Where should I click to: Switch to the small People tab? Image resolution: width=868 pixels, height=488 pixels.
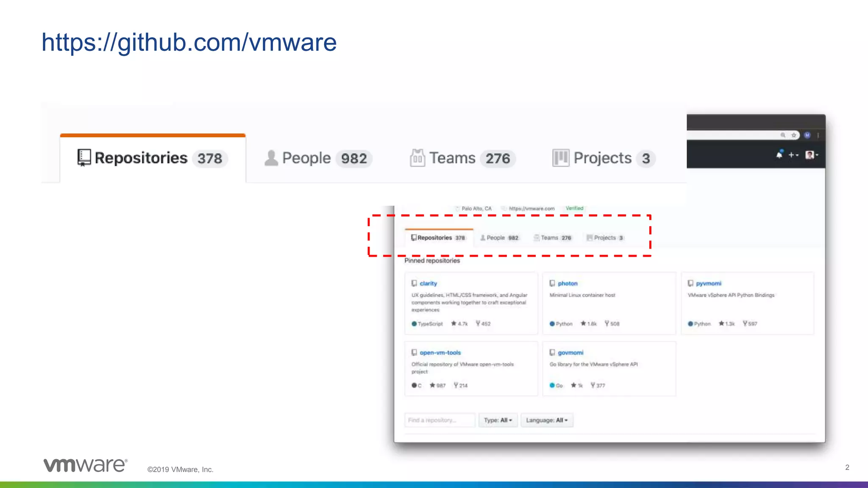(499, 238)
